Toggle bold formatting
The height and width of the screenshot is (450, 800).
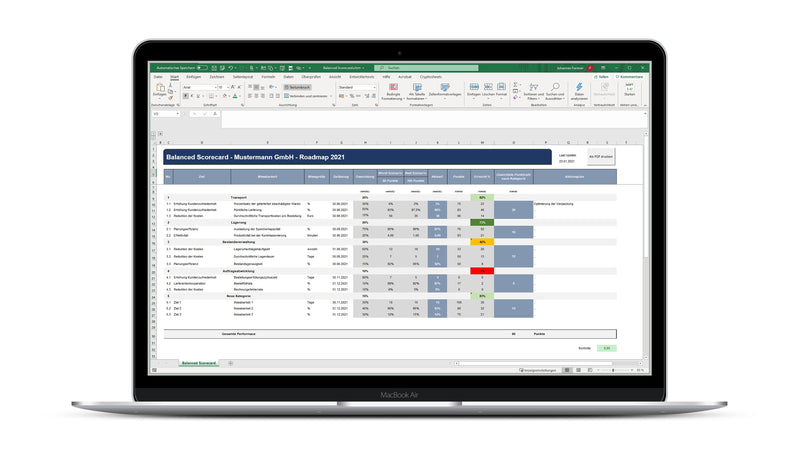(186, 96)
